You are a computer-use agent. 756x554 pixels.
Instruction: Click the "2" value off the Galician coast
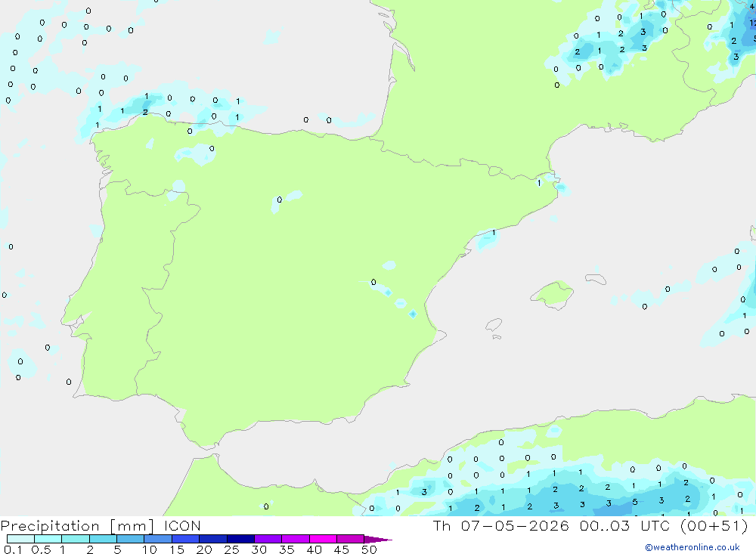(x=145, y=113)
